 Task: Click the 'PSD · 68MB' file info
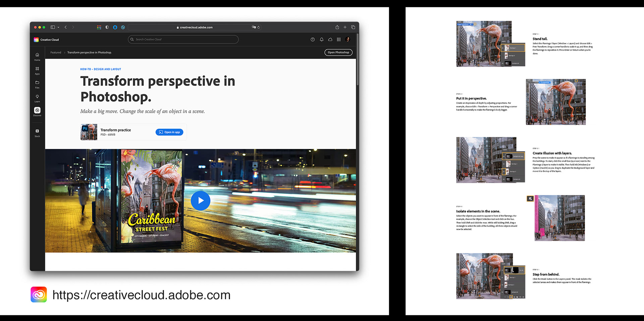tap(108, 135)
